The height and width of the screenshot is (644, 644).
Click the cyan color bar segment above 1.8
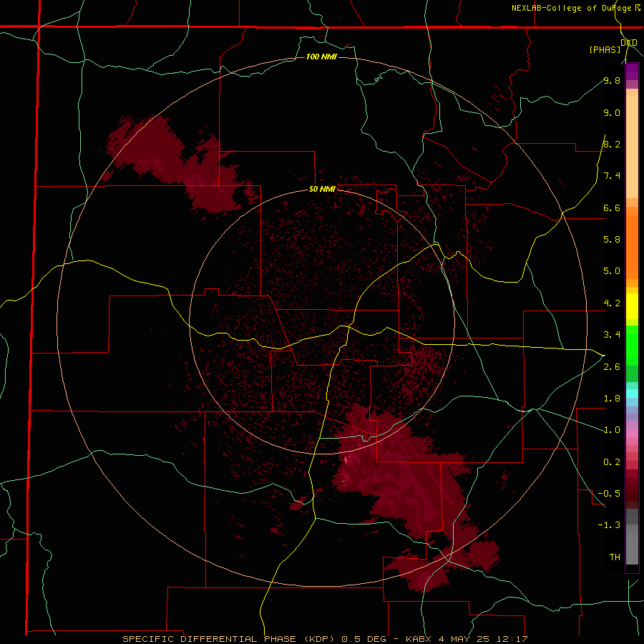632,393
